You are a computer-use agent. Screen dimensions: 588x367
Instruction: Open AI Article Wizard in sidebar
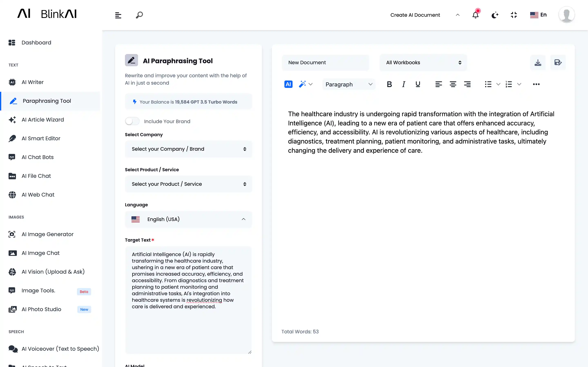click(x=43, y=120)
